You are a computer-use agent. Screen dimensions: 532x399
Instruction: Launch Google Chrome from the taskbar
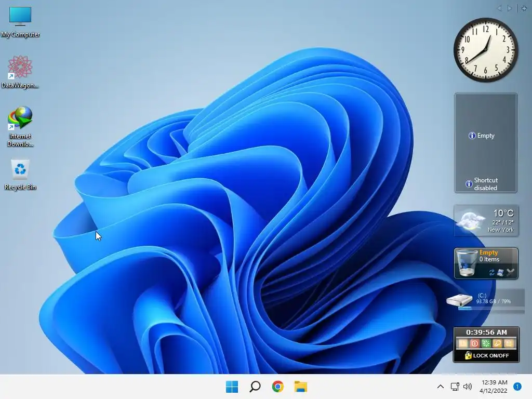coord(277,387)
